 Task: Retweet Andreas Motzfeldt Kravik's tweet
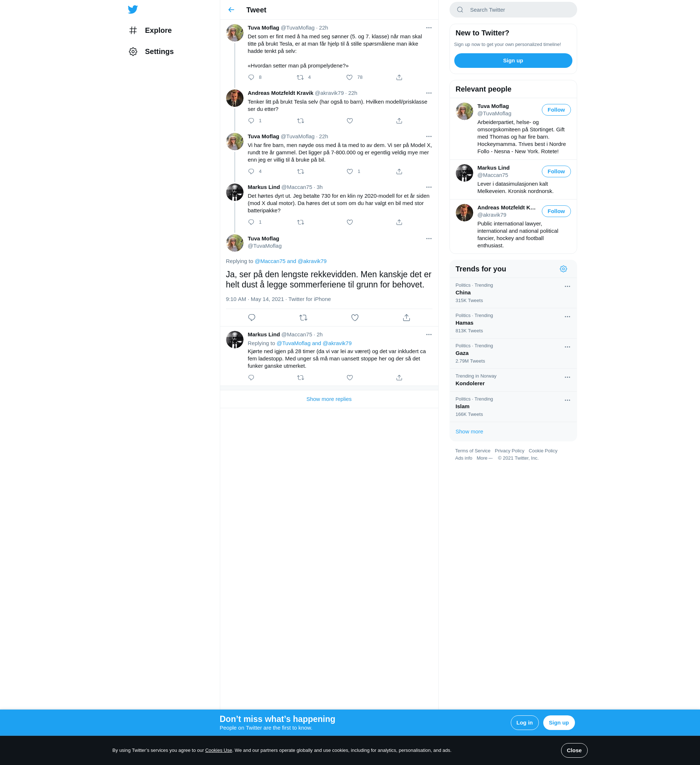pos(300,121)
